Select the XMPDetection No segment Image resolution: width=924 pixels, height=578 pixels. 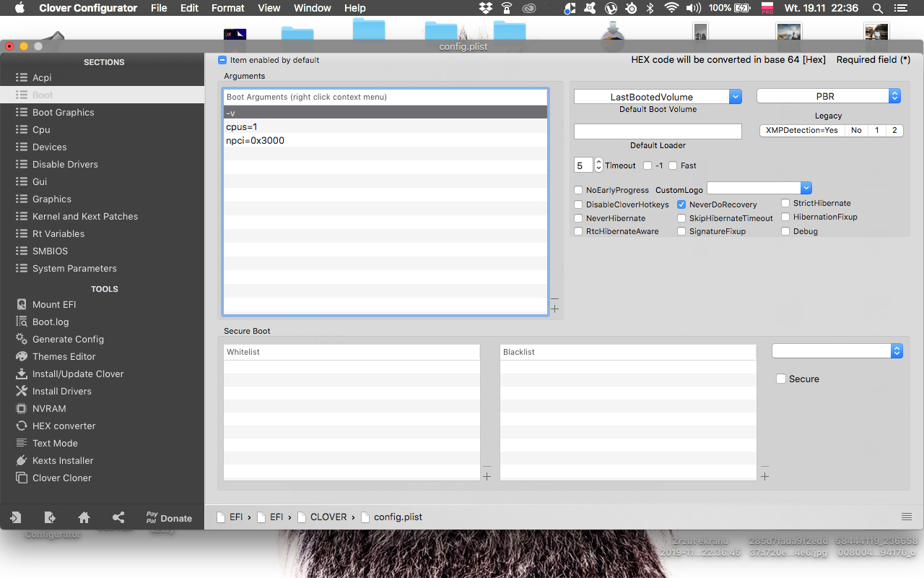pyautogui.click(x=856, y=130)
